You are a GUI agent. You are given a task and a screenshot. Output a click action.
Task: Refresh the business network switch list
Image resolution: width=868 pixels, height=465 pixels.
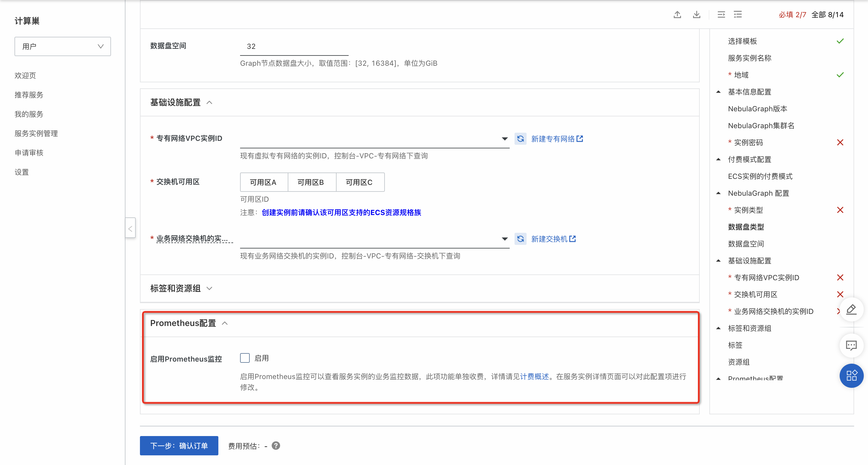pos(521,239)
